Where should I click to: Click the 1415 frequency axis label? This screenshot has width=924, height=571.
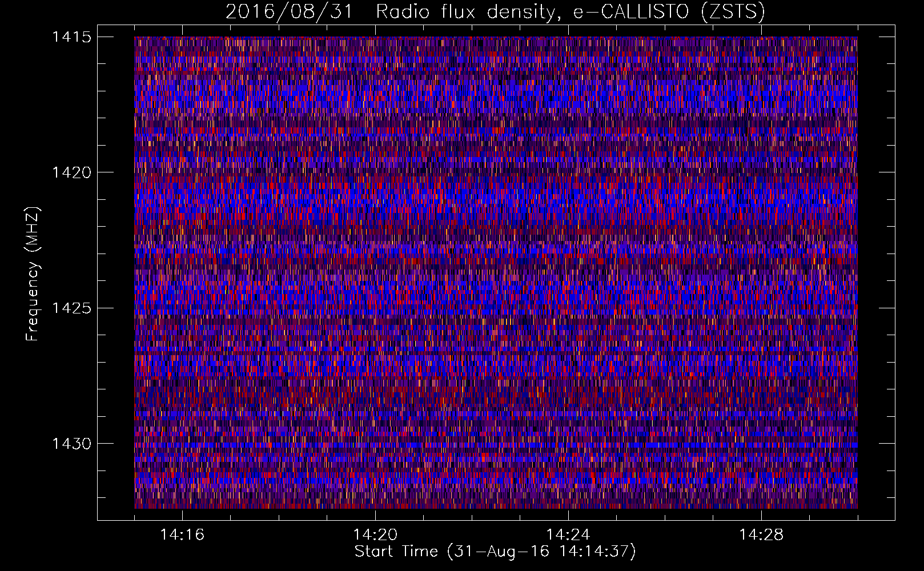(x=71, y=37)
